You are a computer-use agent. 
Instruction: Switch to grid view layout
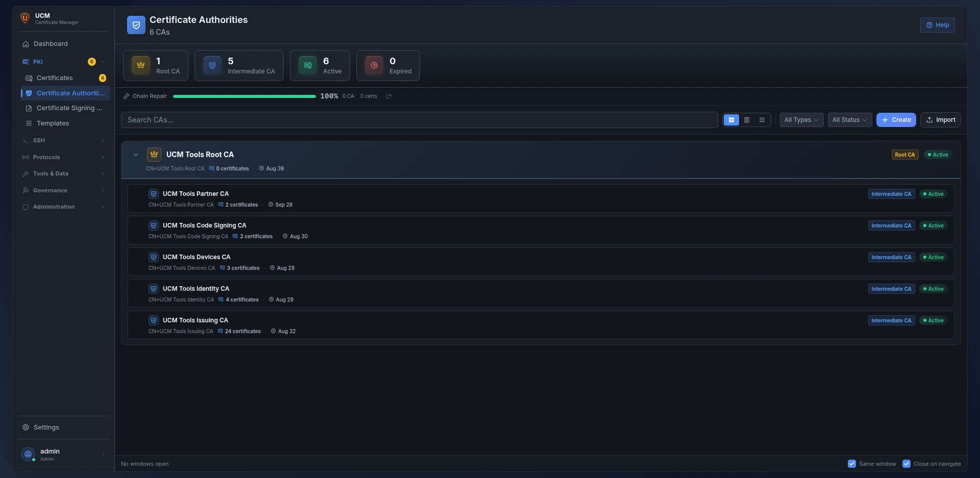point(731,120)
